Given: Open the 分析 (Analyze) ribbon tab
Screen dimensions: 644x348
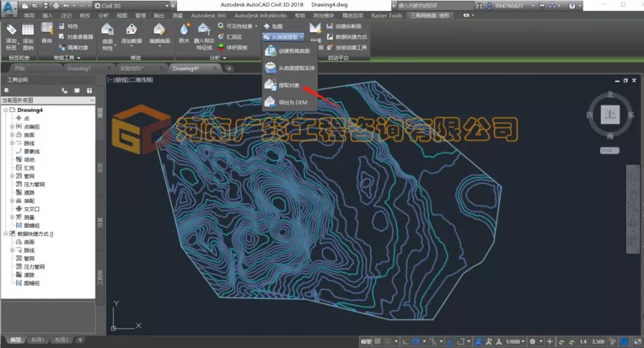Looking at the screenshot, I should [x=103, y=15].
